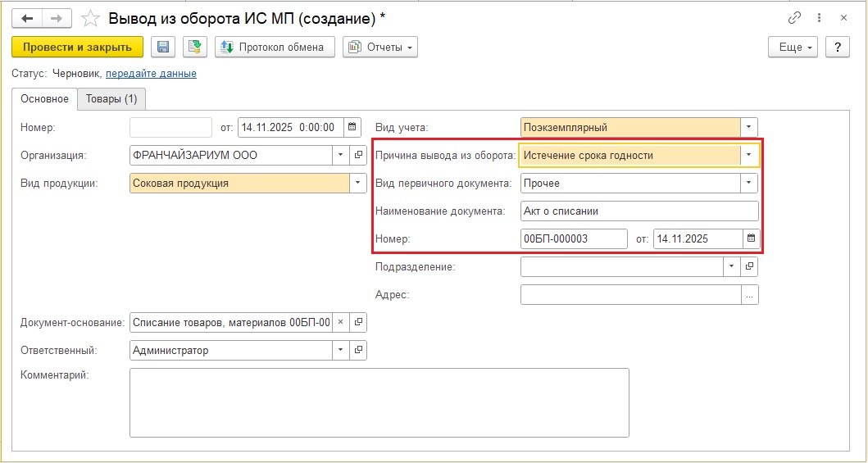This screenshot has width=868, height=463.
Task: Click the 00БП-000003 number field
Action: pos(574,239)
